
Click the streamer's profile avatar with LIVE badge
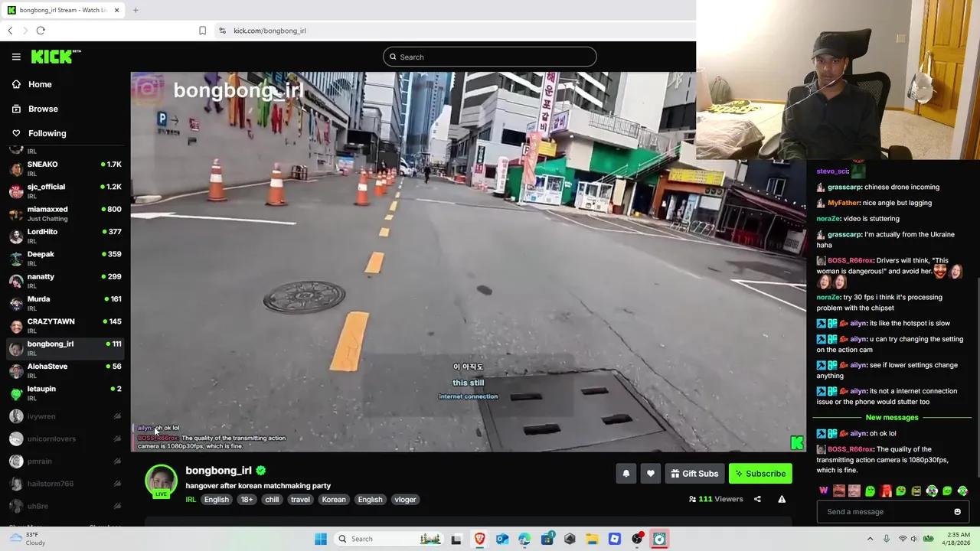click(x=161, y=481)
